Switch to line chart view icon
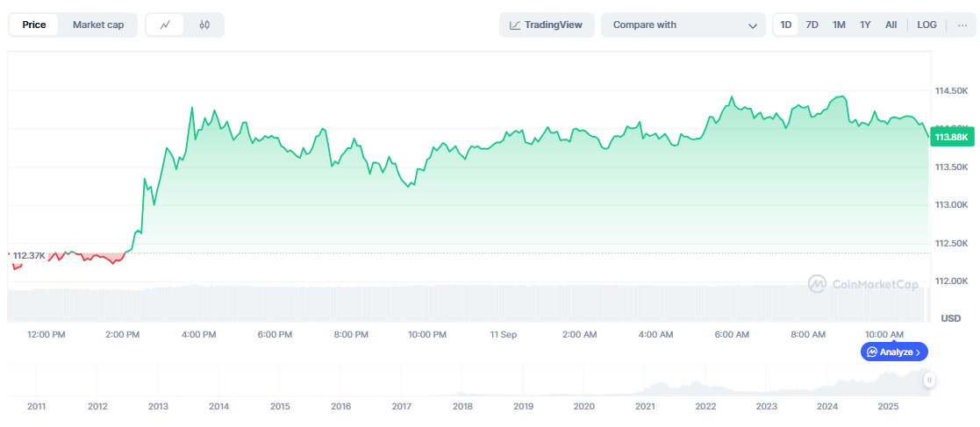 pos(166,25)
